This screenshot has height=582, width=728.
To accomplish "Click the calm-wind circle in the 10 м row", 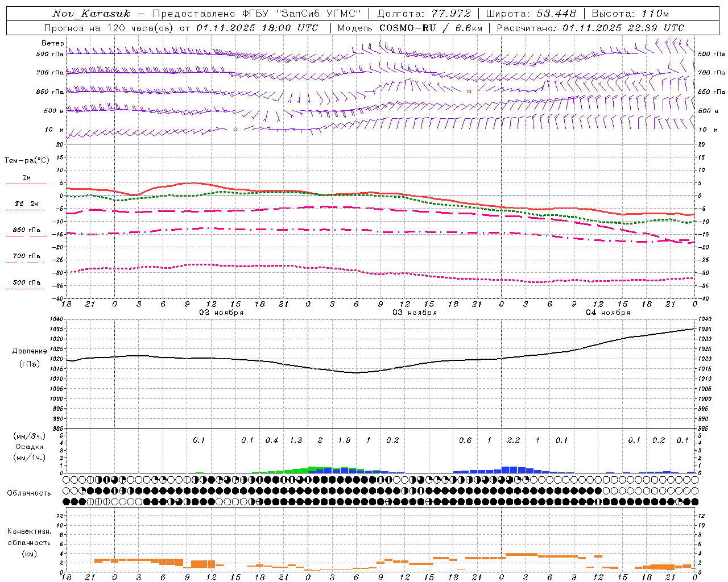I will coord(235,129).
